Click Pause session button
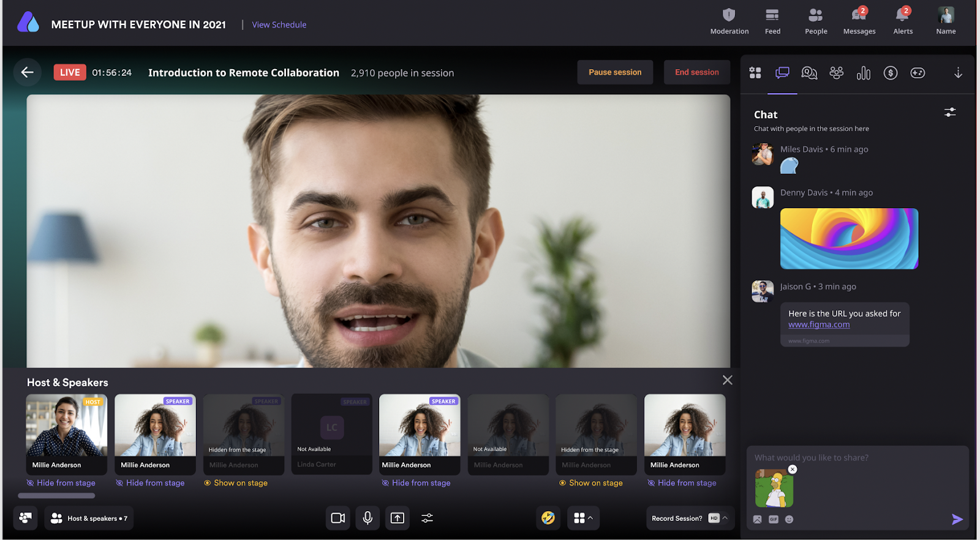 pyautogui.click(x=615, y=72)
